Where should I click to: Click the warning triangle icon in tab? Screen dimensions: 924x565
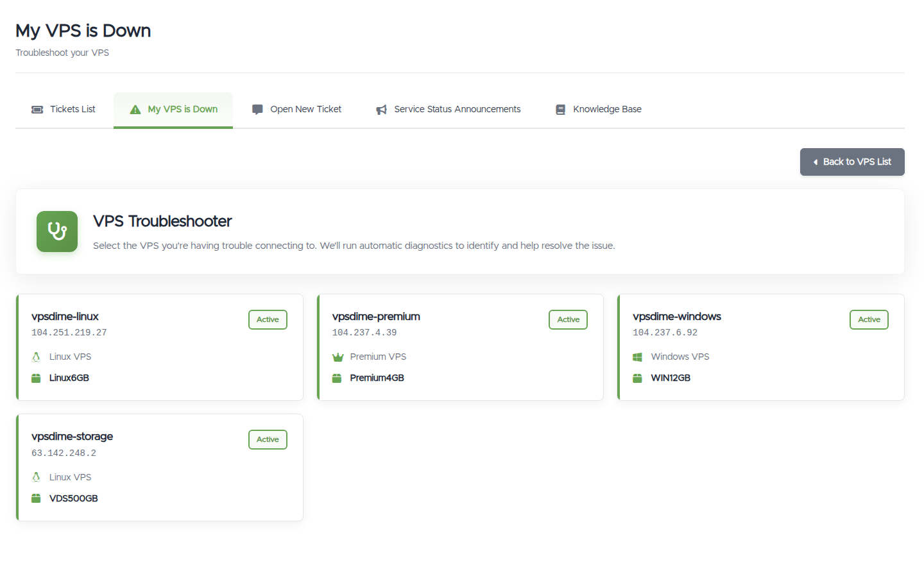coord(135,110)
